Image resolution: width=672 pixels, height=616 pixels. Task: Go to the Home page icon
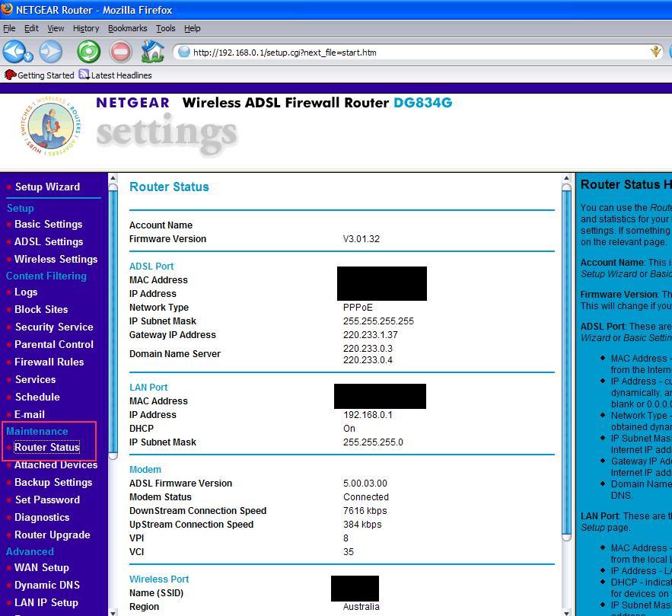(x=152, y=52)
